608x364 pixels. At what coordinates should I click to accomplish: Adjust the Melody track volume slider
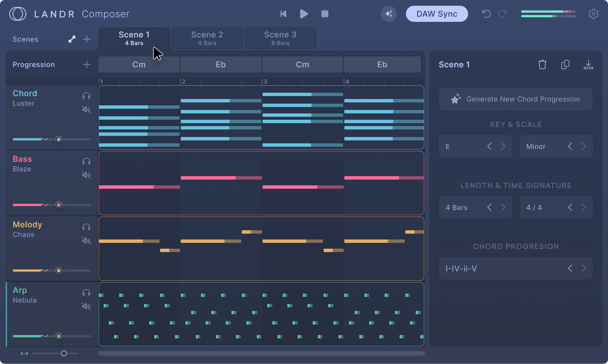(x=59, y=271)
